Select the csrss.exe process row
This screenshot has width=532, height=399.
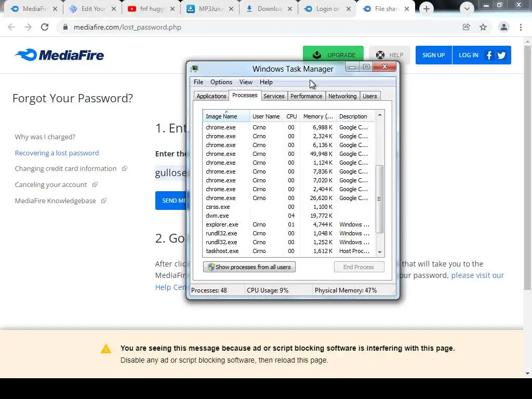click(289, 207)
